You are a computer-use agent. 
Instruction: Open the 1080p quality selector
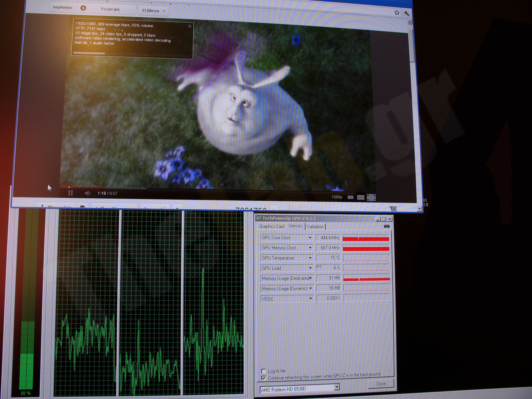click(337, 197)
